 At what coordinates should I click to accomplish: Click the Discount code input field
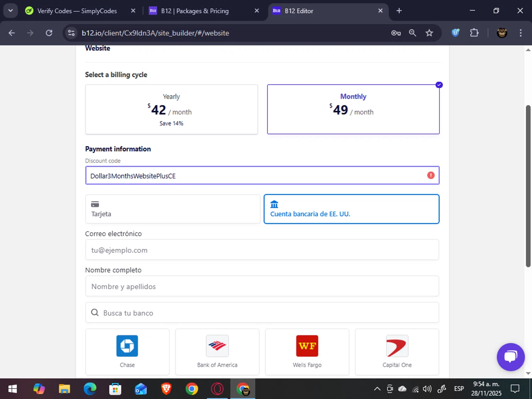coord(262,175)
